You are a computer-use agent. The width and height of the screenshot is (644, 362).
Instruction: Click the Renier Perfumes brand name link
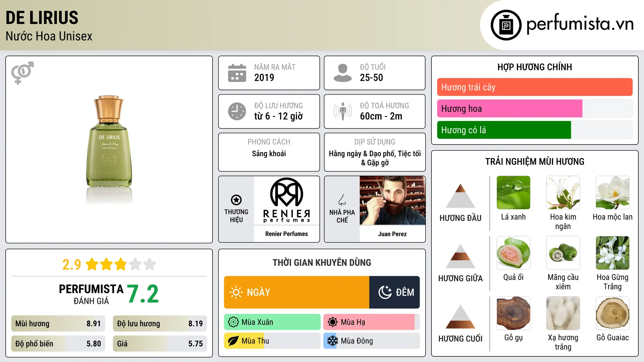click(286, 234)
